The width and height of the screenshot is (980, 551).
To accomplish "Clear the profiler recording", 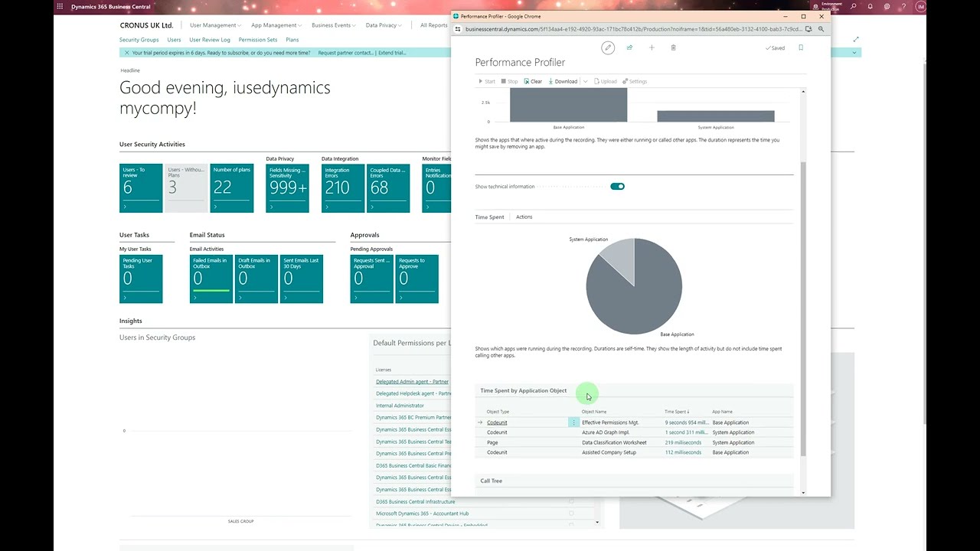I will click(x=533, y=81).
